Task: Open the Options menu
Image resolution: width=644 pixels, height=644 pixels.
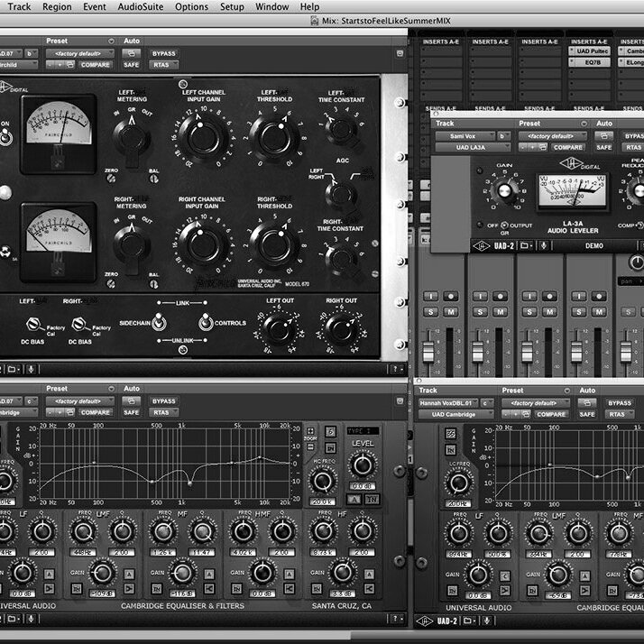Action: pos(191,6)
